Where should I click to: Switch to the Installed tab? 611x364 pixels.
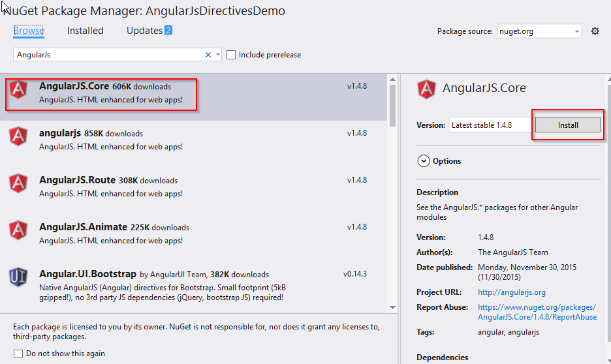point(86,31)
